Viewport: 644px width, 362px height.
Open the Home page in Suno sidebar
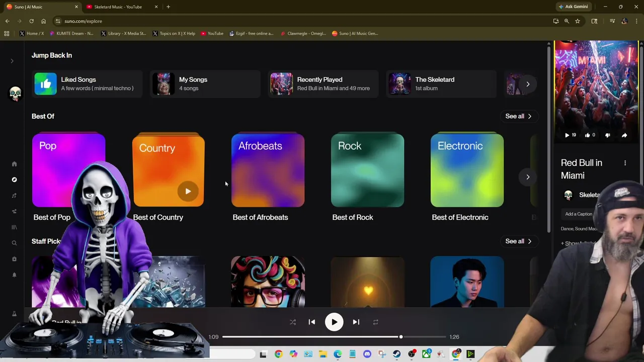14,164
